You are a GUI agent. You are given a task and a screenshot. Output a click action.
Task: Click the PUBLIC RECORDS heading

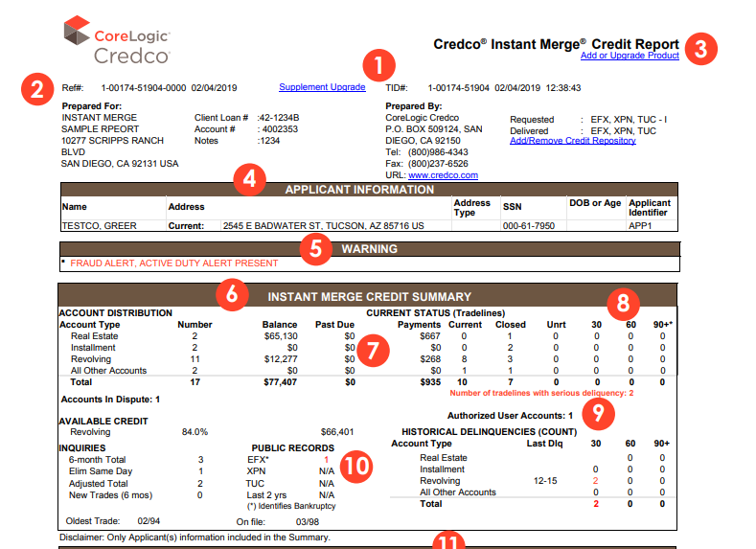(x=292, y=448)
